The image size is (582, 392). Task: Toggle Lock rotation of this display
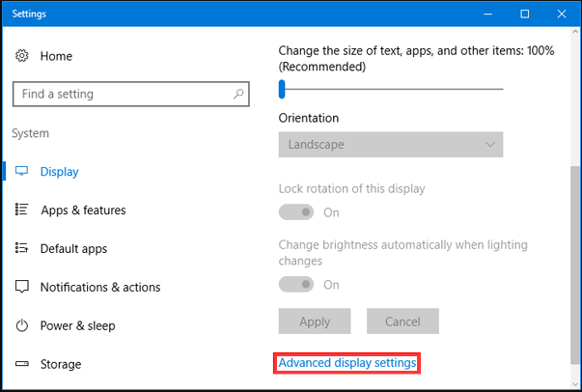(296, 212)
